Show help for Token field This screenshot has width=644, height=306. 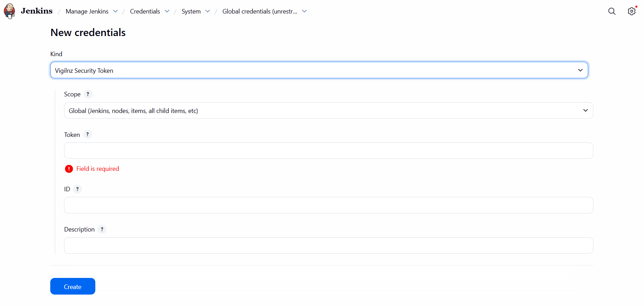point(87,134)
